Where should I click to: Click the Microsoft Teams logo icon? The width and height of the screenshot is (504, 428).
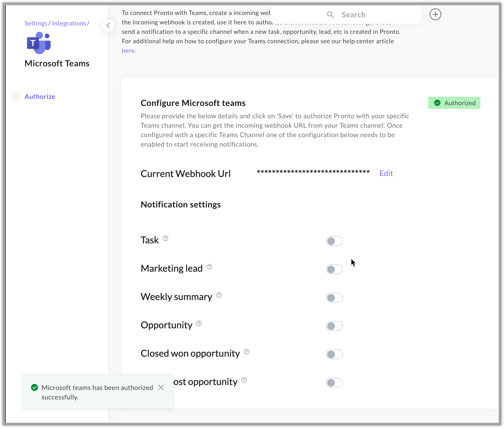click(x=39, y=43)
